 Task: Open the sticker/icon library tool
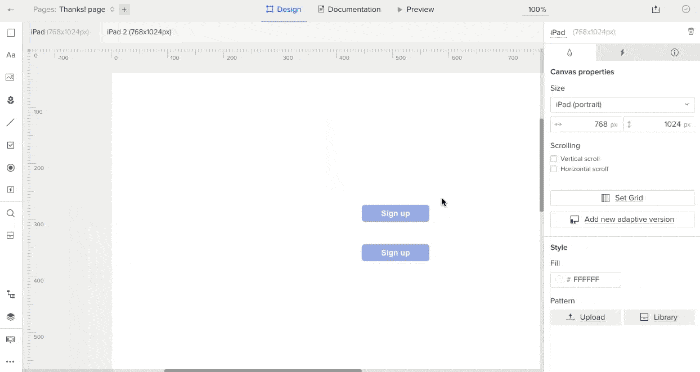click(x=11, y=100)
